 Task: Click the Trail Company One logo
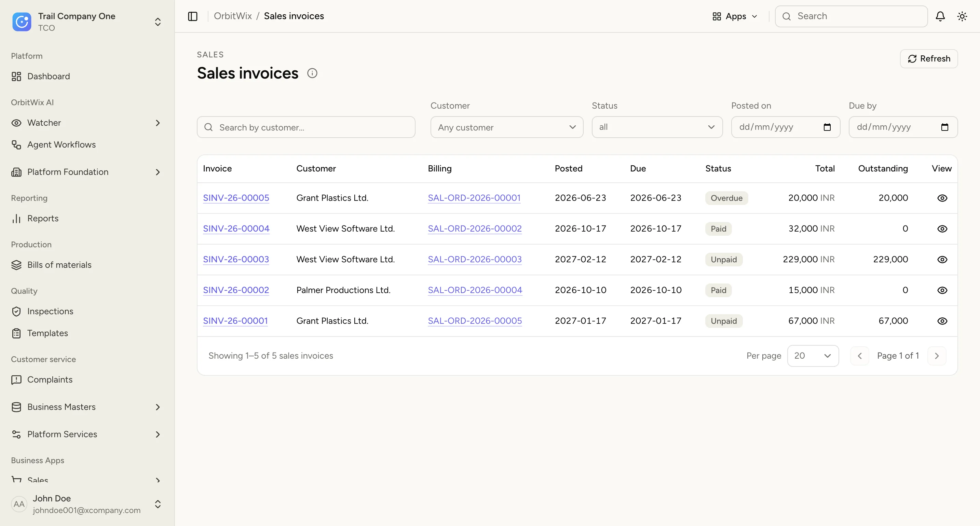click(22, 22)
